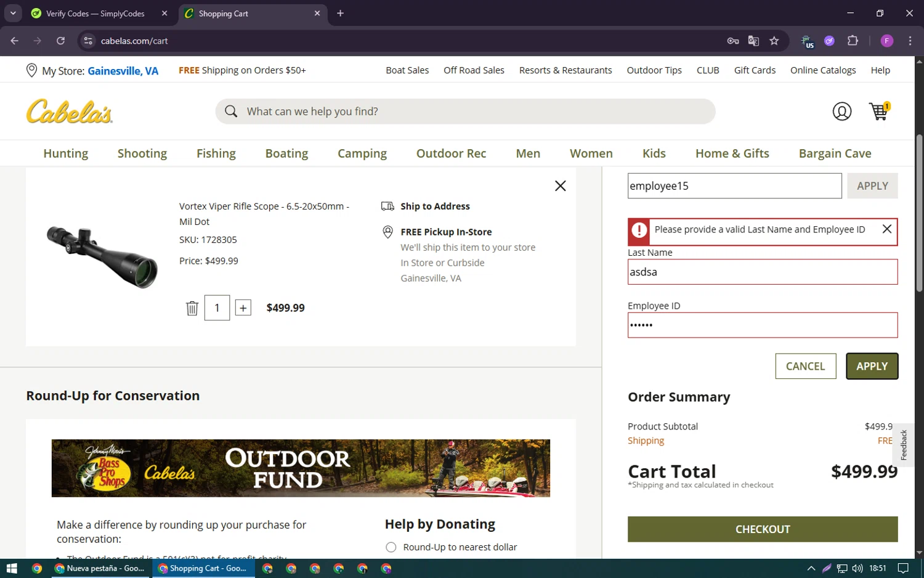Open the Shooting menu
Viewport: 924px width, 578px height.
click(x=142, y=153)
